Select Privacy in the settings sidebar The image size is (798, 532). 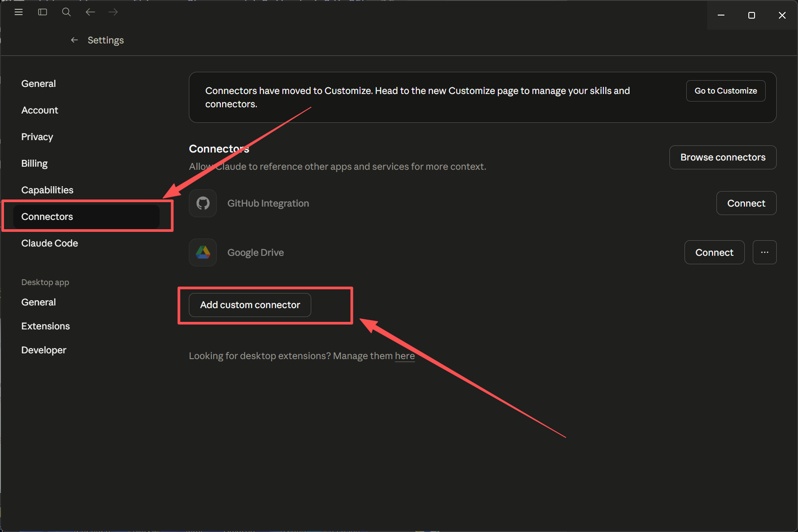pos(37,137)
